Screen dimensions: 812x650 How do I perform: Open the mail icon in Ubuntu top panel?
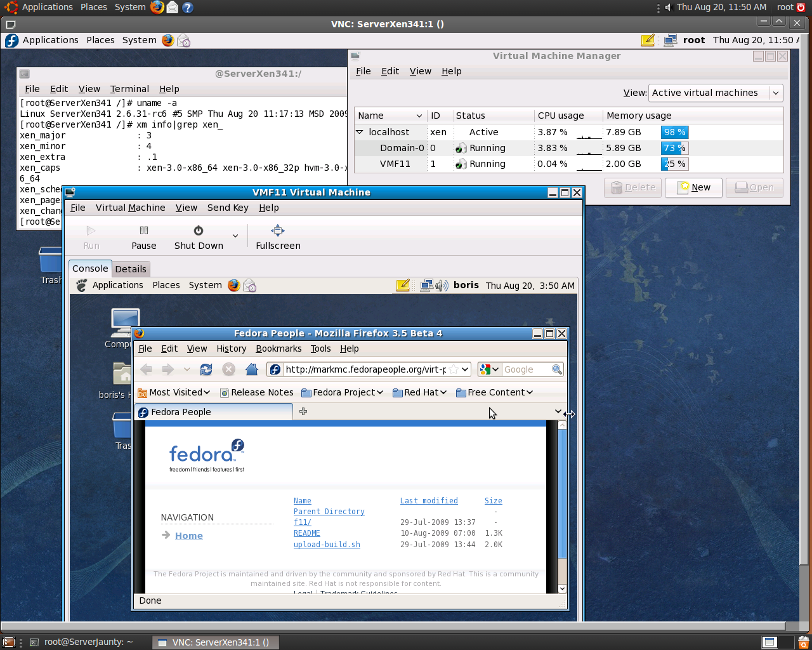tap(173, 7)
